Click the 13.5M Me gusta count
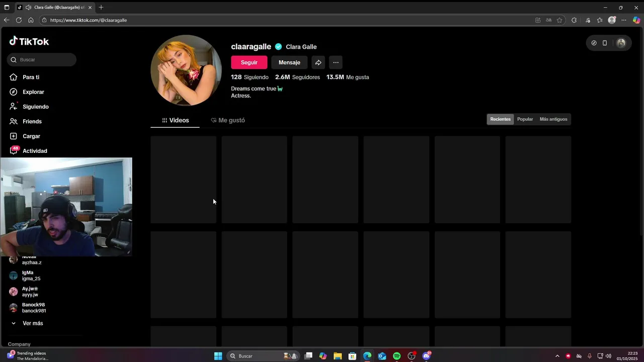Screen dimensions: 644x362 click(348, 77)
